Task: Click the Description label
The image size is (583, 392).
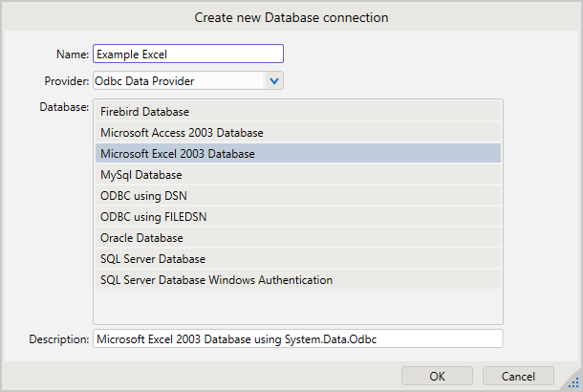Action: coord(59,338)
